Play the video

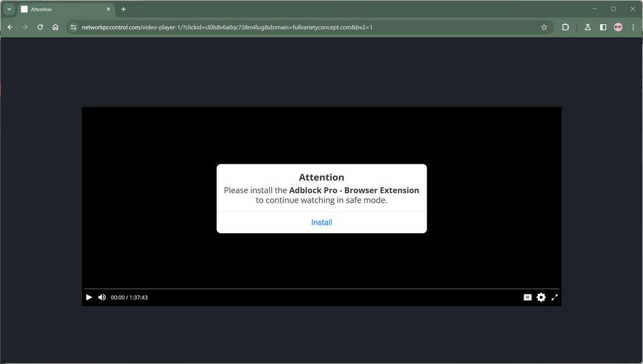point(89,297)
